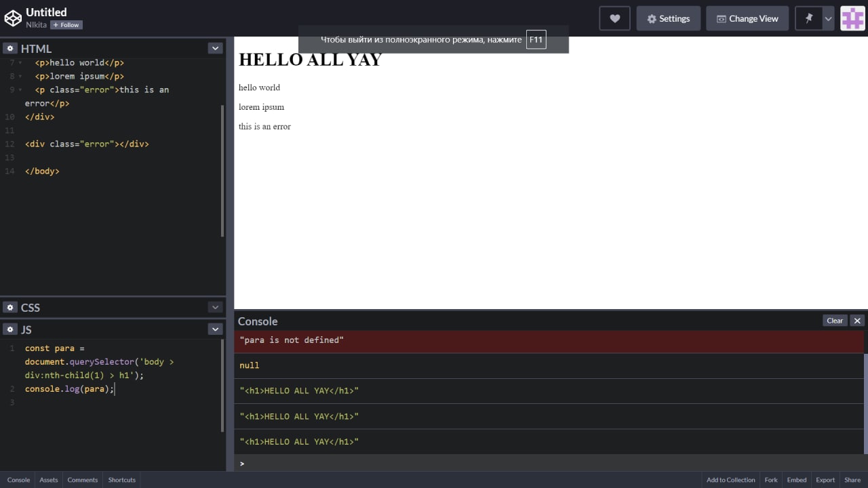Click the console command input line
Screen dimensions: 868x488
pos(549,463)
